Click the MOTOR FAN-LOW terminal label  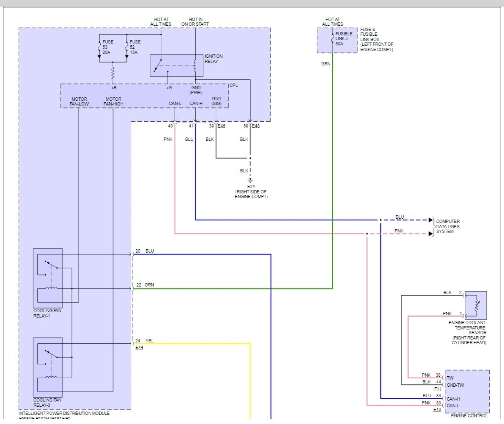[x=78, y=101]
